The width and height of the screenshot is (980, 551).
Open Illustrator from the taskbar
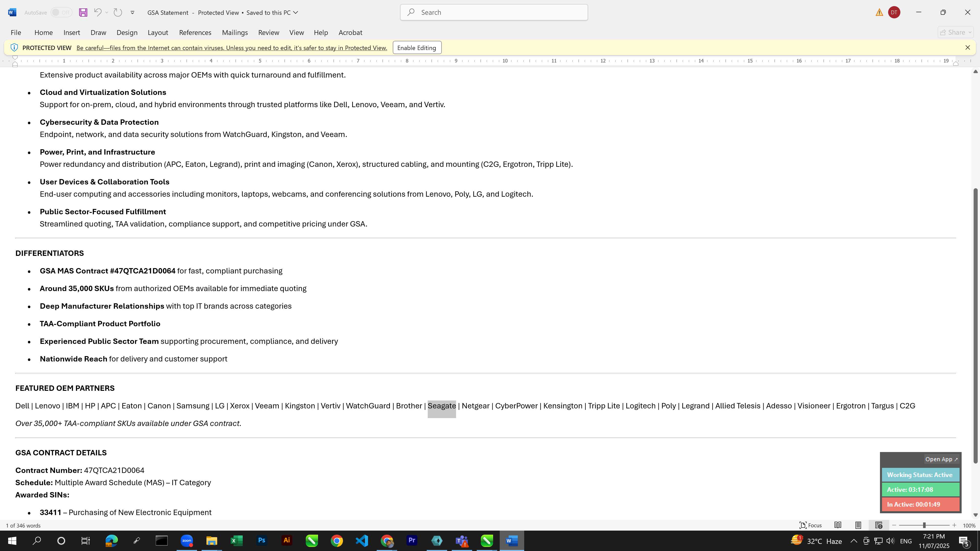(x=286, y=541)
